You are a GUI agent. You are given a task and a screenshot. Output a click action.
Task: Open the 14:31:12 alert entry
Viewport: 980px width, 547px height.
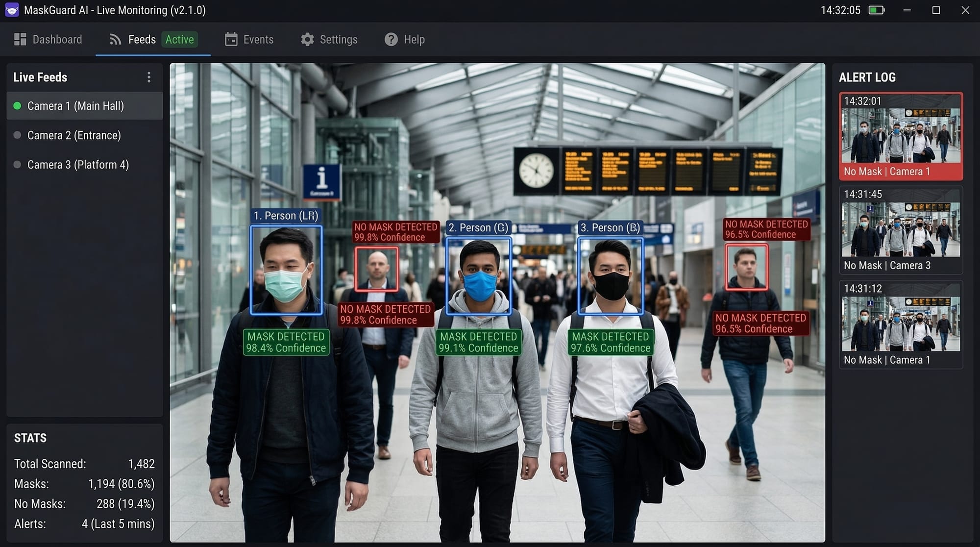[x=901, y=324]
